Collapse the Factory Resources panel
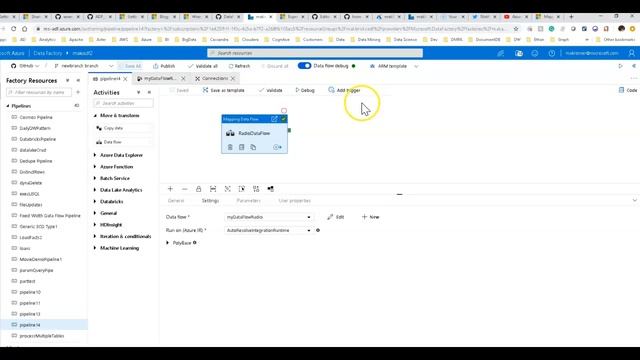 click(78, 80)
